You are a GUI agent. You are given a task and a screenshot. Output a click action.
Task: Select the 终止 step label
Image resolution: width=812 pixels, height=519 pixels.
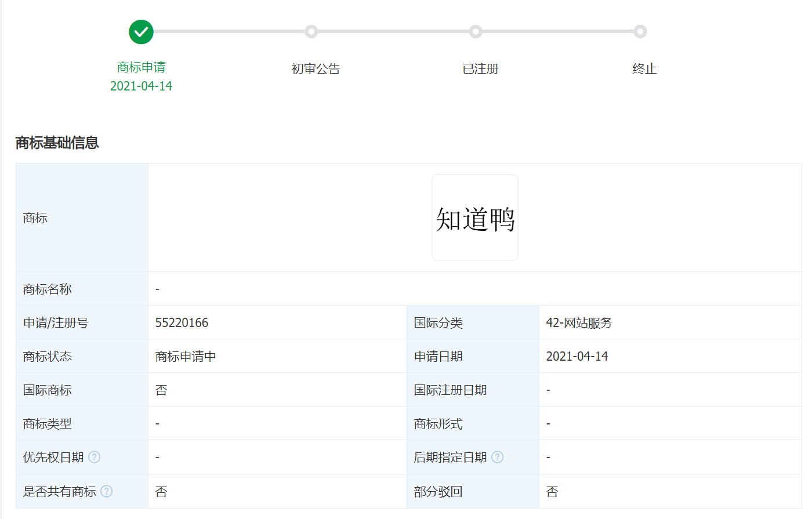pyautogui.click(x=644, y=69)
